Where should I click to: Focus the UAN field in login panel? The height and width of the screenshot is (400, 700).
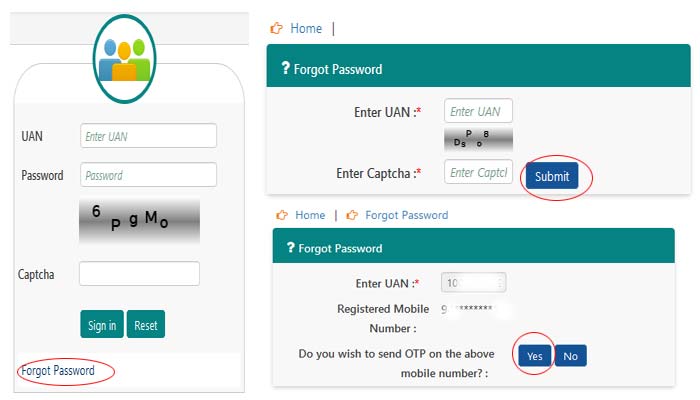149,136
